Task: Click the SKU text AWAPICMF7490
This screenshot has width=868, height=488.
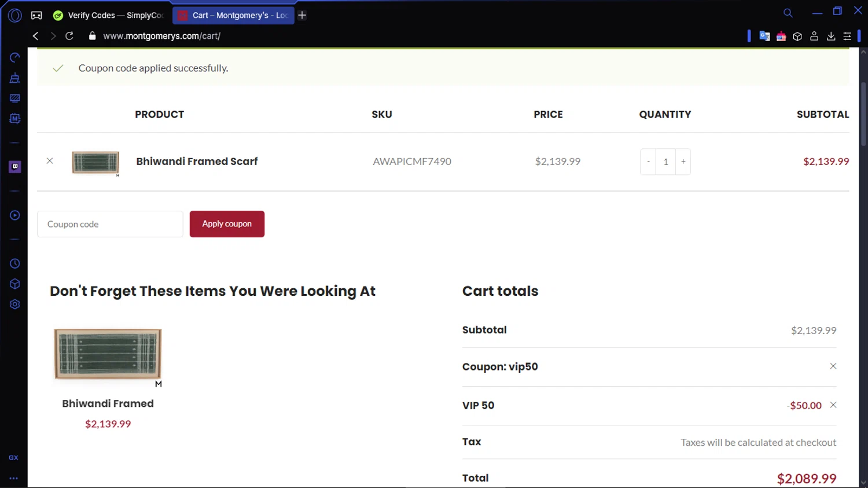Action: (412, 162)
